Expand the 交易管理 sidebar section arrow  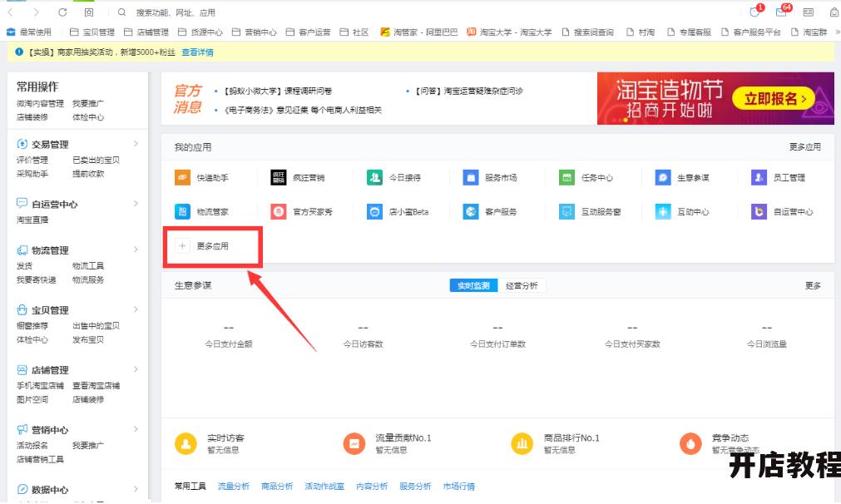pyautogui.click(x=136, y=144)
